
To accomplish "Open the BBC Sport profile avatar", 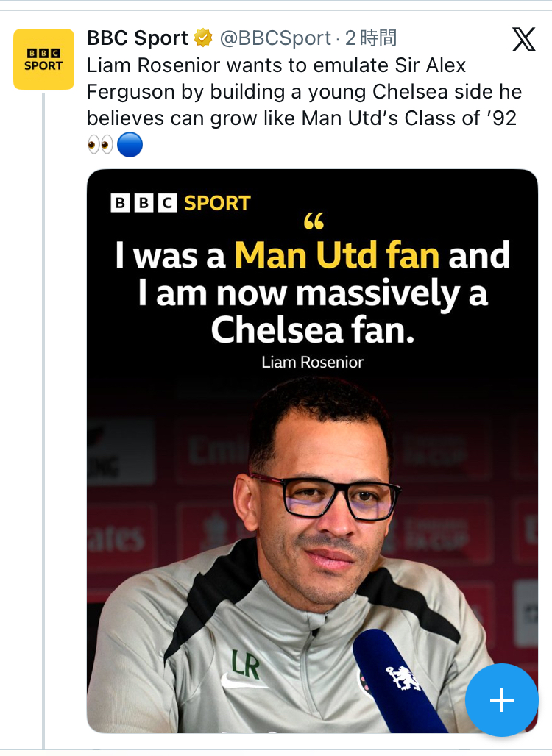I will [43, 59].
